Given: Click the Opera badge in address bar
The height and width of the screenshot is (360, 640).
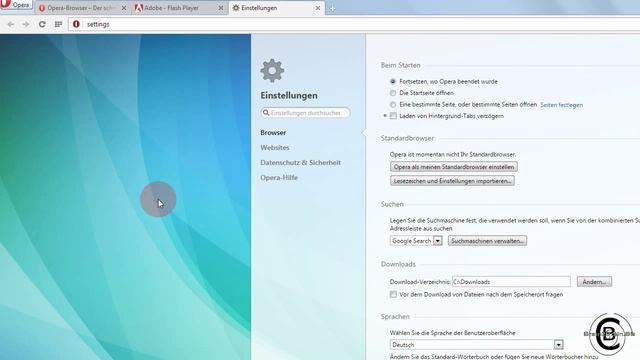Looking at the screenshot, I should point(76,24).
